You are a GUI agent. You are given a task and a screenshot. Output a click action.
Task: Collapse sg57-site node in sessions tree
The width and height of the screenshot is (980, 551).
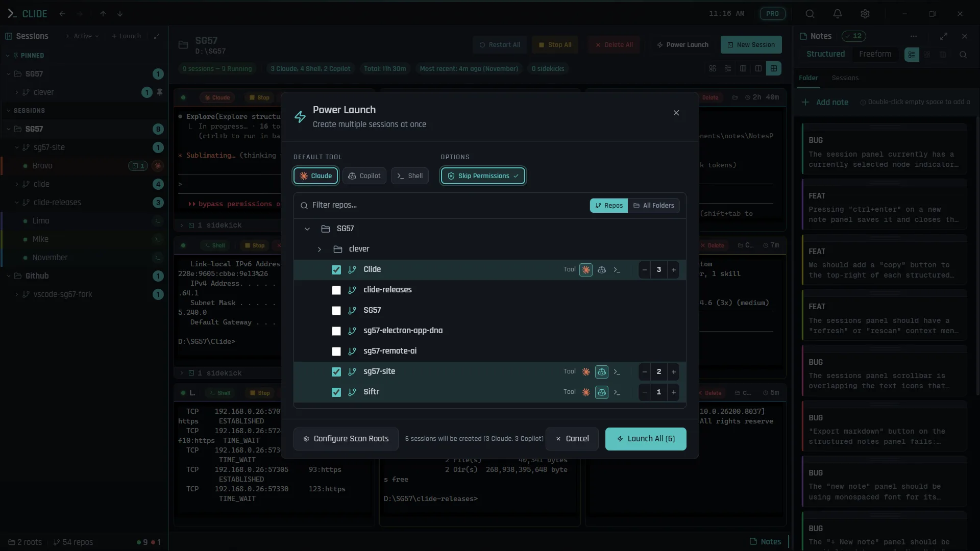17,147
